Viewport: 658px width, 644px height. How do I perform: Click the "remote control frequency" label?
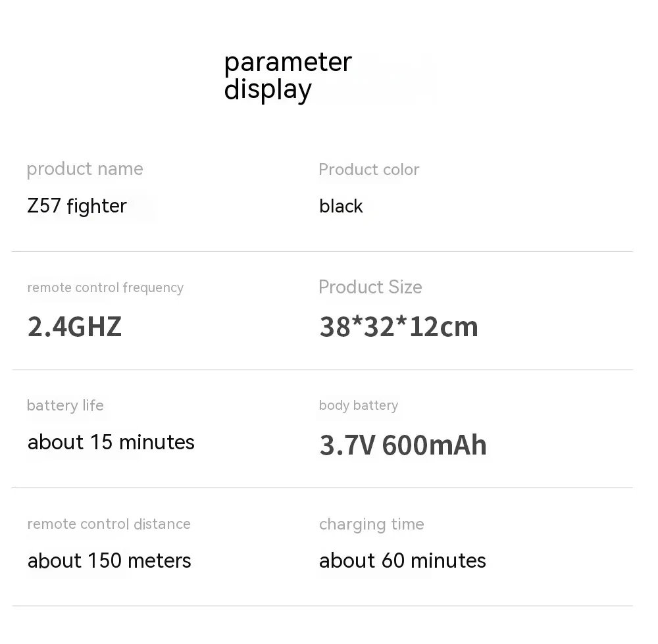pos(105,287)
